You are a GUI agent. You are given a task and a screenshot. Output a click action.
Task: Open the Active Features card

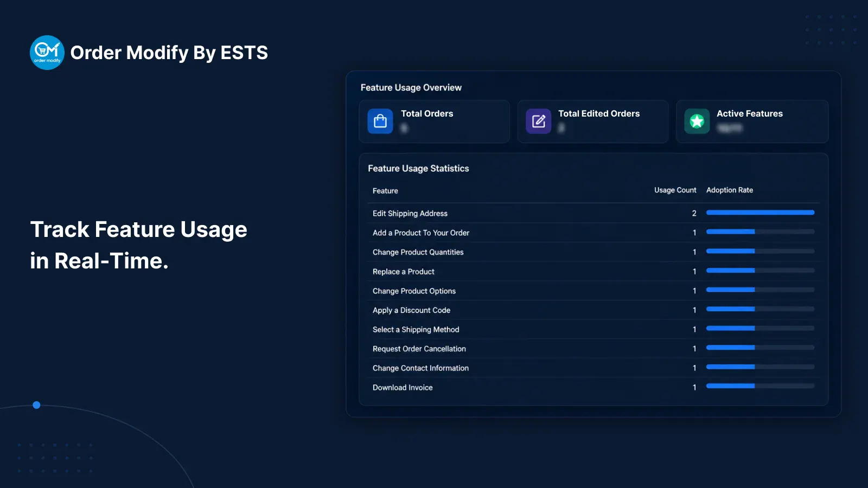pyautogui.click(x=752, y=121)
